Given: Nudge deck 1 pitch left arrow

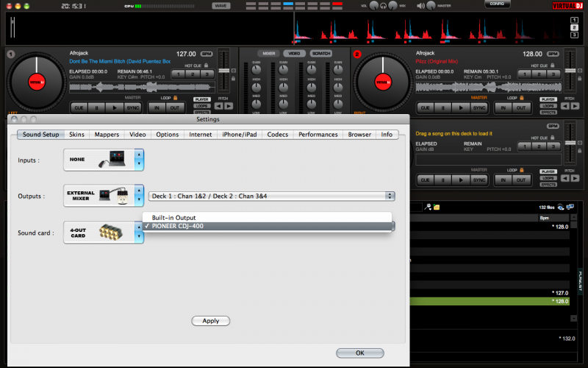Looking at the screenshot, I should pyautogui.click(x=218, y=106).
